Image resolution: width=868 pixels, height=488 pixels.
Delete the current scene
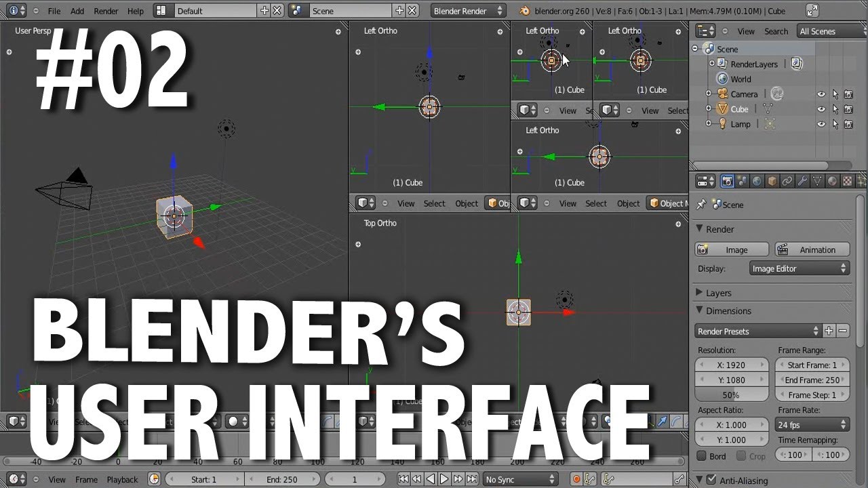[x=412, y=11]
